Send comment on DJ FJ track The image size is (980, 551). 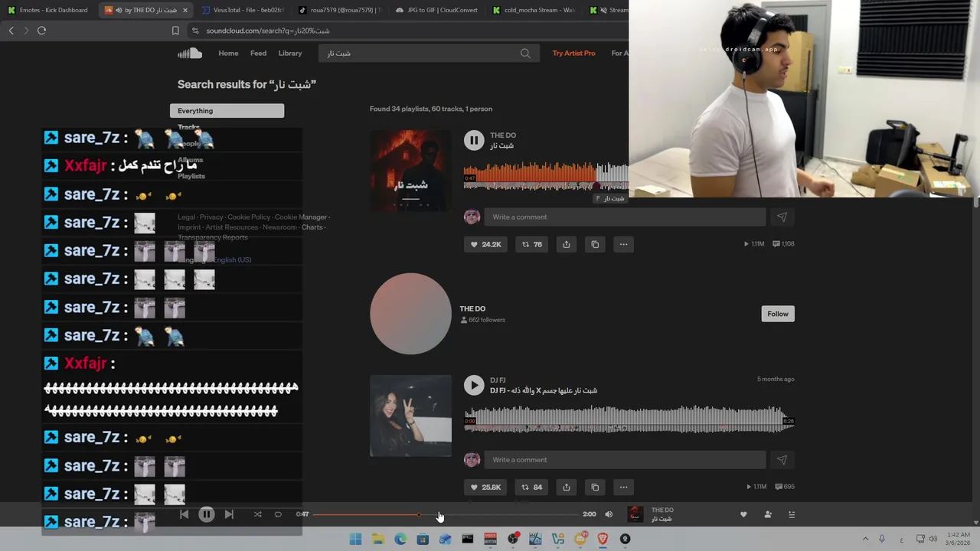click(782, 460)
